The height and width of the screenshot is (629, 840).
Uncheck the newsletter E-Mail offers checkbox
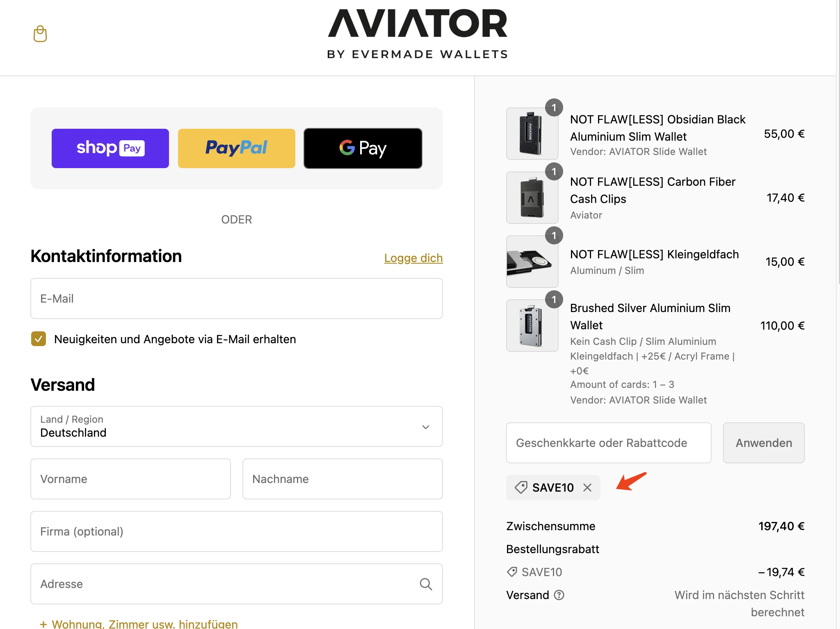pos(39,339)
